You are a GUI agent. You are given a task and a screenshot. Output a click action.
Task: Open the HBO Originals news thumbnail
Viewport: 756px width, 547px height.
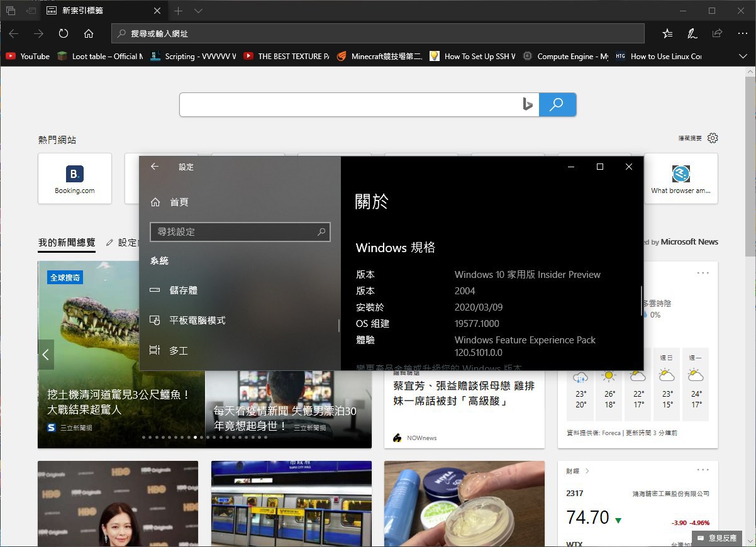tap(118, 504)
